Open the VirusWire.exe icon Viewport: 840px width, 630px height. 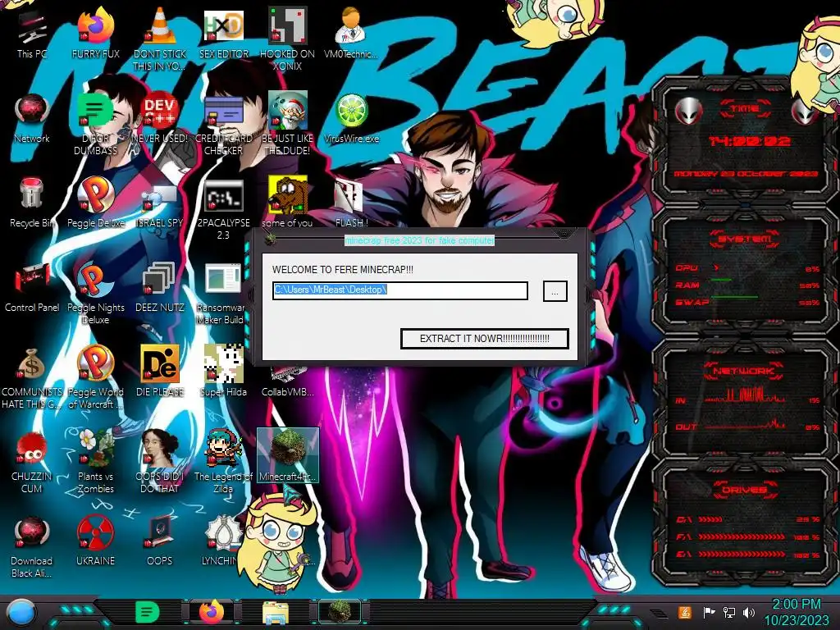(x=351, y=118)
